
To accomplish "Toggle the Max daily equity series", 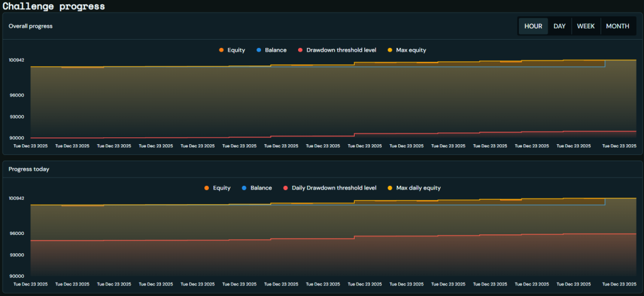I will point(419,188).
